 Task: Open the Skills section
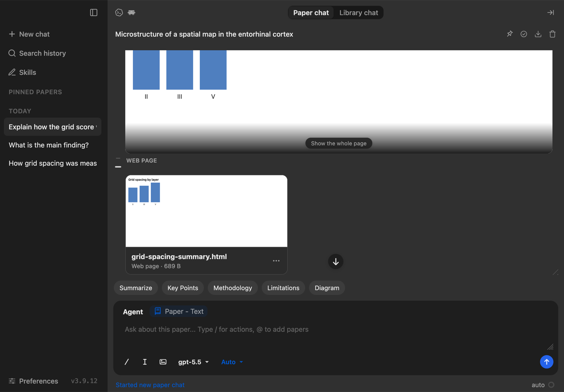pos(23,72)
